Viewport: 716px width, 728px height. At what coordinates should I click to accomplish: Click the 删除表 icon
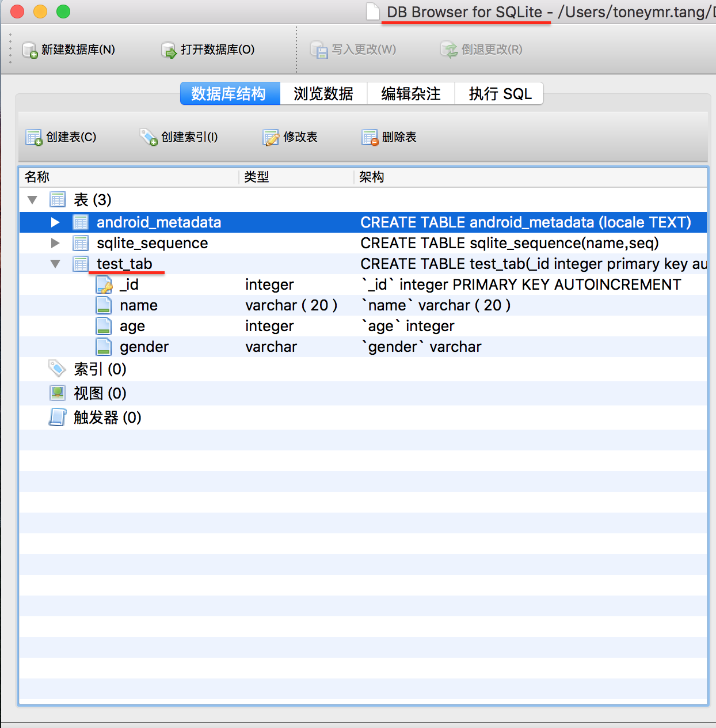[x=369, y=137]
